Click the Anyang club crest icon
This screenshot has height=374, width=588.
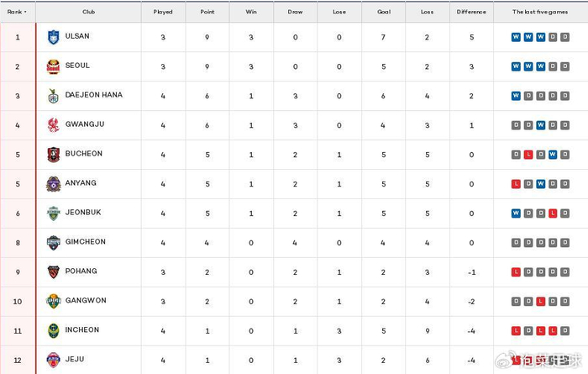coord(53,184)
